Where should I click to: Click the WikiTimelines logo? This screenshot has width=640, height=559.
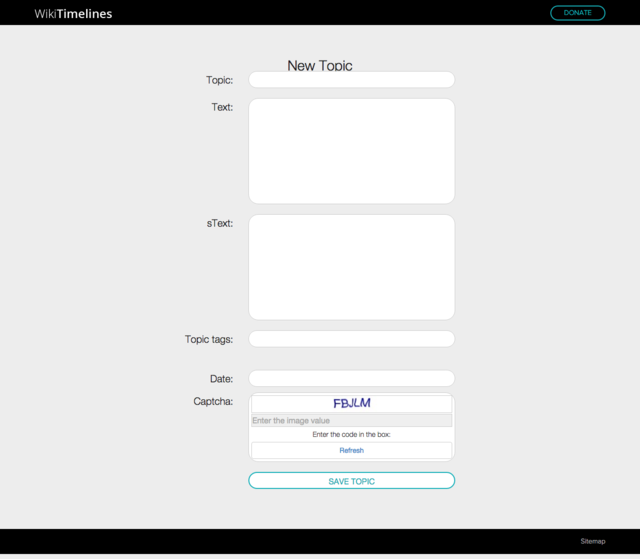pyautogui.click(x=73, y=14)
